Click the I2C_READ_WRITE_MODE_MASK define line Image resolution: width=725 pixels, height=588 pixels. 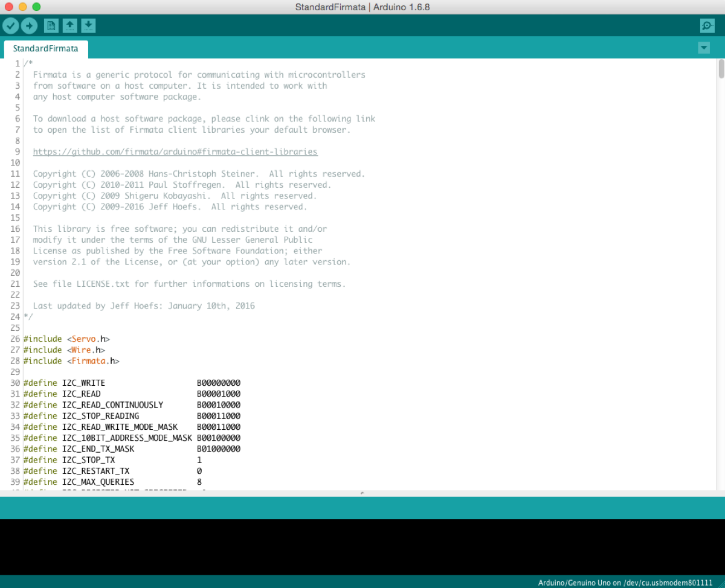[132, 427]
